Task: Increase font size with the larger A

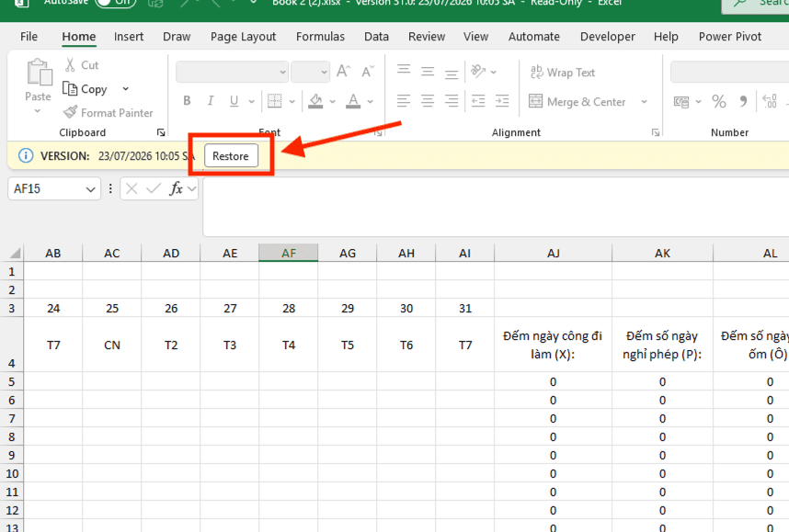Action: coord(343,72)
